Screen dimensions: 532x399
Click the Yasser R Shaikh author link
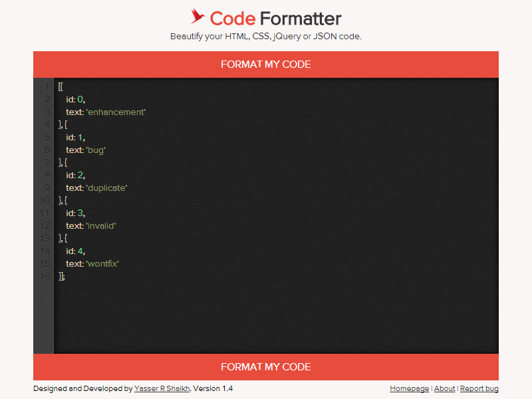(x=162, y=388)
